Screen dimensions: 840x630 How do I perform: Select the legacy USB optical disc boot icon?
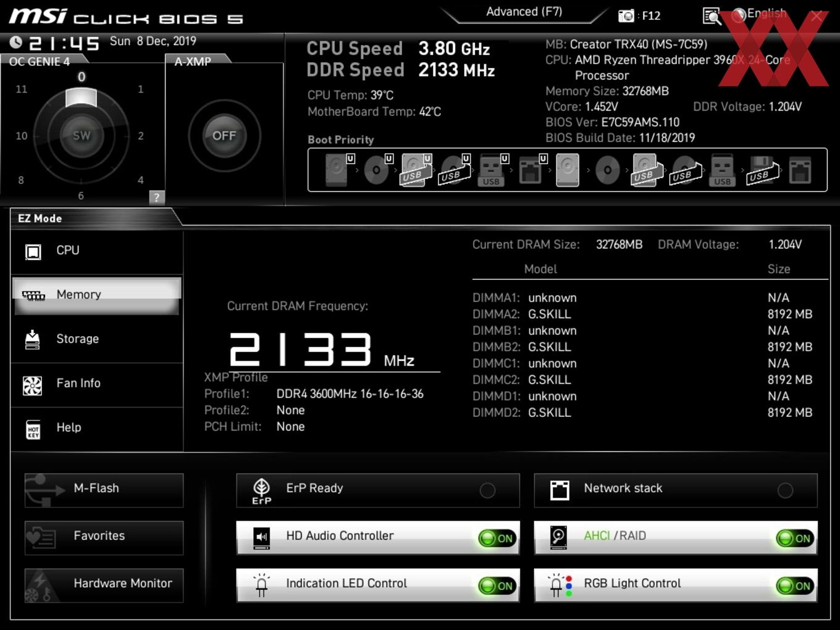pyautogui.click(x=686, y=170)
